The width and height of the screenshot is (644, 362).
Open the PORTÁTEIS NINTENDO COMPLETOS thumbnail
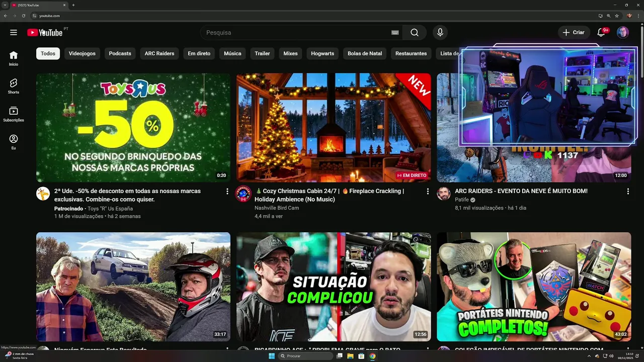pos(534,287)
